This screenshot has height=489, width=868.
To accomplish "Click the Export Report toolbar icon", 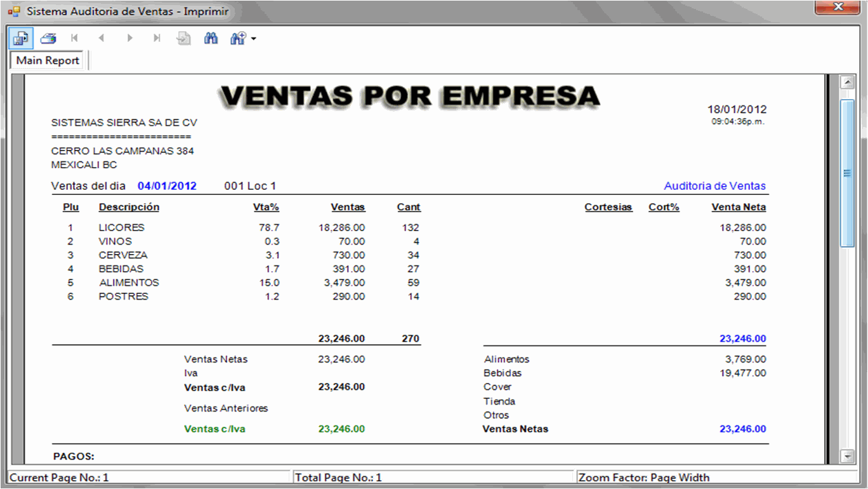I will point(21,39).
